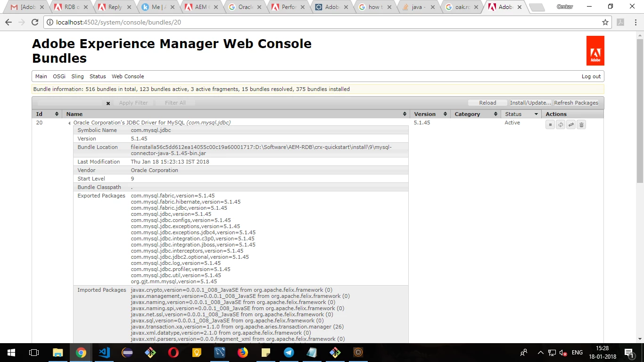Open the Main menu
Image resolution: width=644 pixels, height=362 pixels.
(x=41, y=76)
